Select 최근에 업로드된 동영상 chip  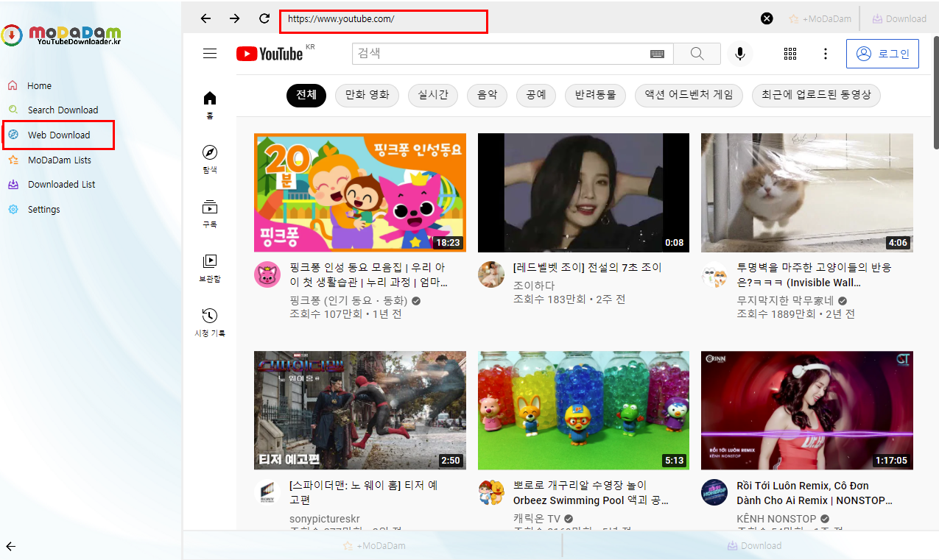point(816,95)
